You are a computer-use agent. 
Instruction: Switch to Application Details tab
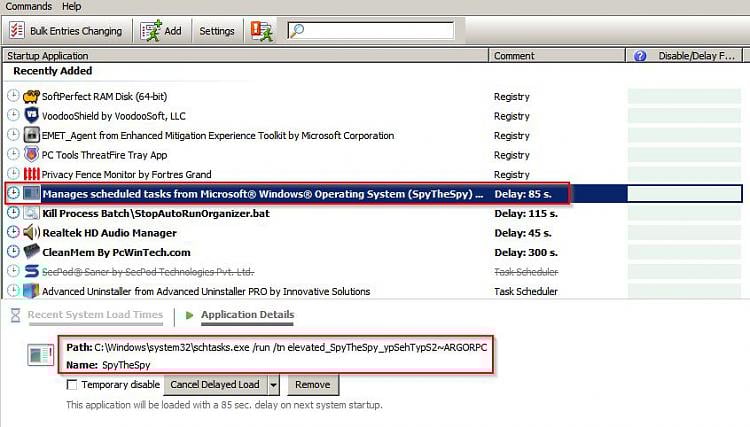[247, 315]
